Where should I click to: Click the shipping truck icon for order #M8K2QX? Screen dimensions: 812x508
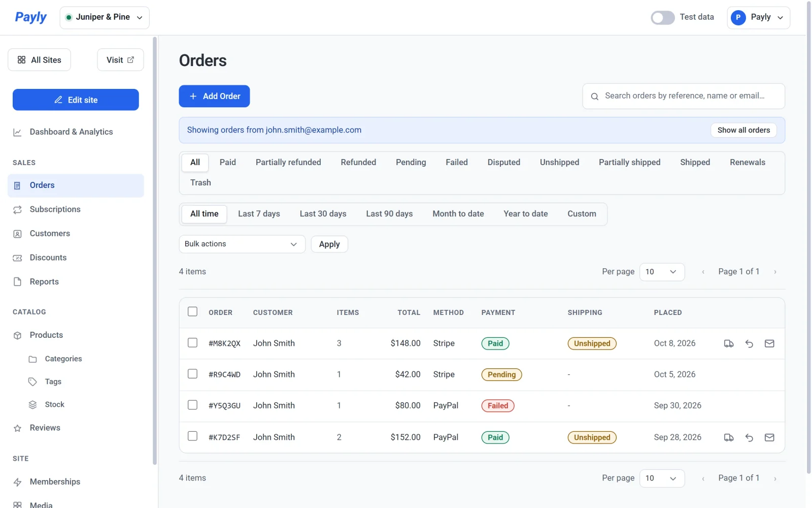(x=729, y=344)
